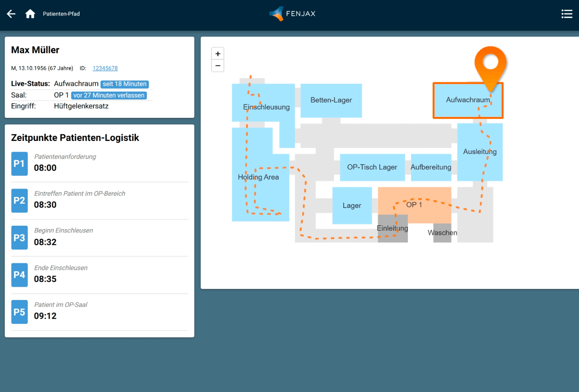The width and height of the screenshot is (579, 392).
Task: Click the FENJAX logo
Action: [x=292, y=14]
